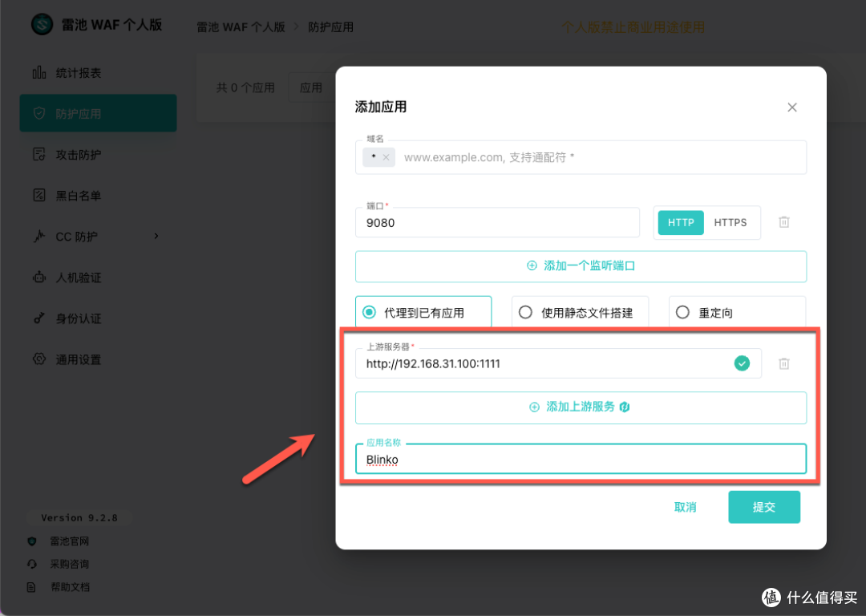Click 取消 to cancel

click(685, 507)
